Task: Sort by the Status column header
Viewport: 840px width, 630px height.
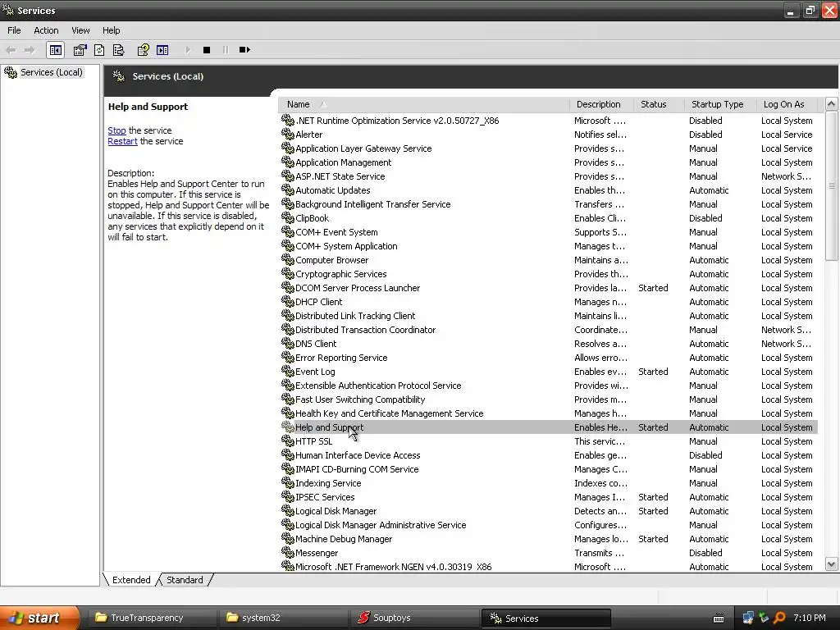Action: 659,104
